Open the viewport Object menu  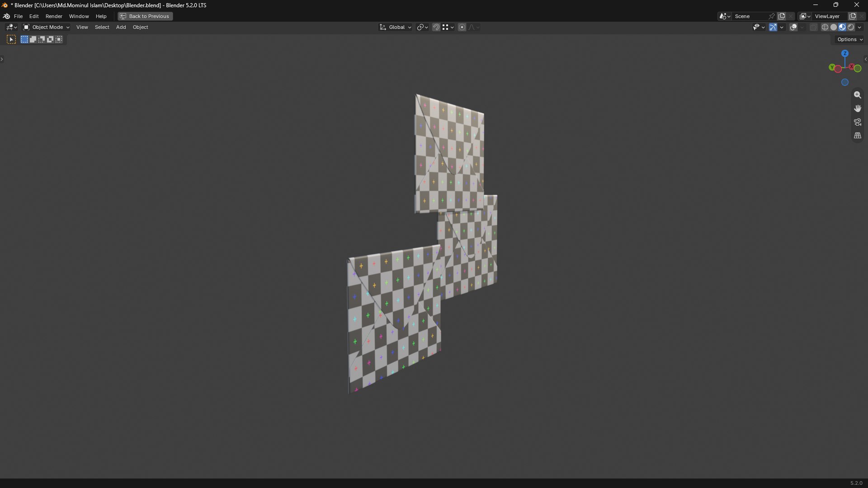[x=140, y=27]
